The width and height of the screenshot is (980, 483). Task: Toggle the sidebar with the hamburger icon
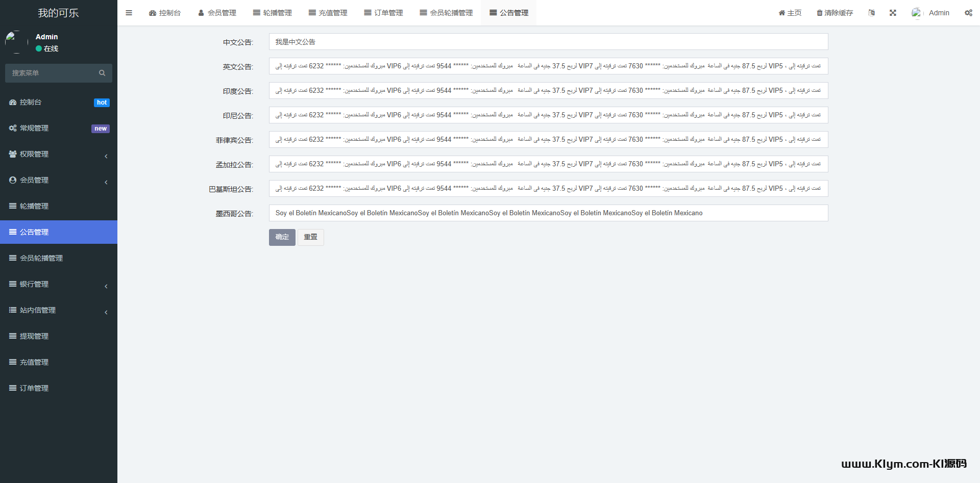coord(129,13)
